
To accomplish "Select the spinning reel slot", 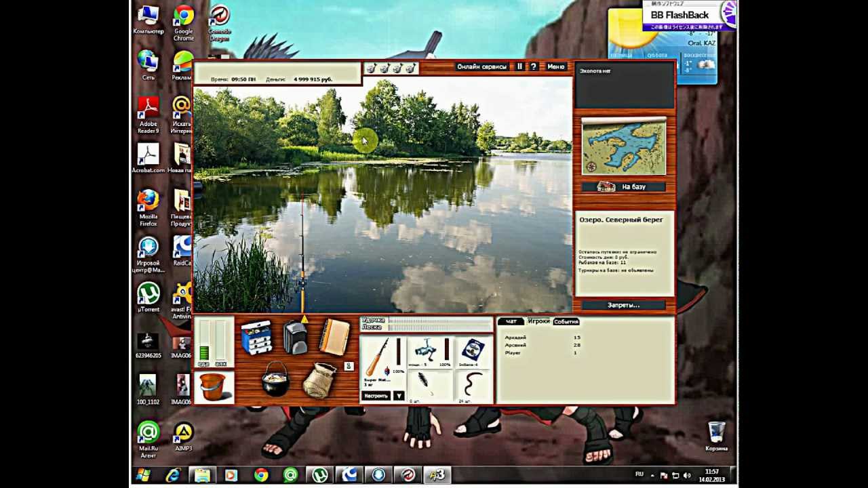I will [x=429, y=353].
